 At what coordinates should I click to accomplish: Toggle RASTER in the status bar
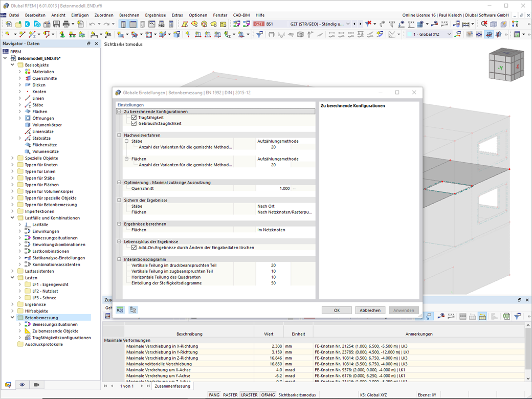coord(230,395)
